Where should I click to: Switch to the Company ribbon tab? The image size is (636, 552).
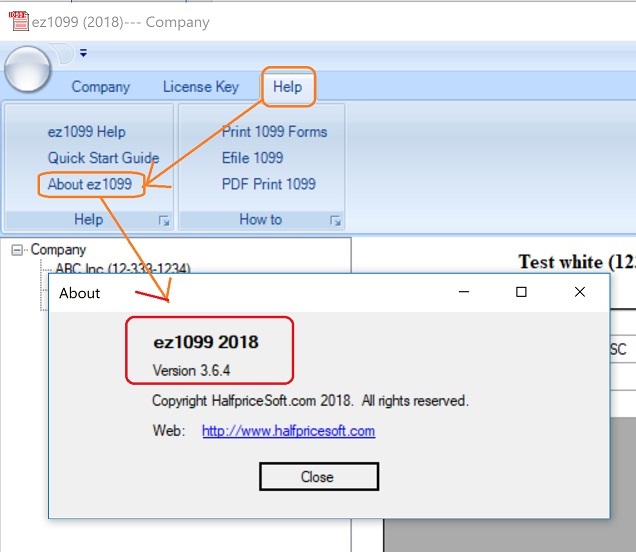101,87
